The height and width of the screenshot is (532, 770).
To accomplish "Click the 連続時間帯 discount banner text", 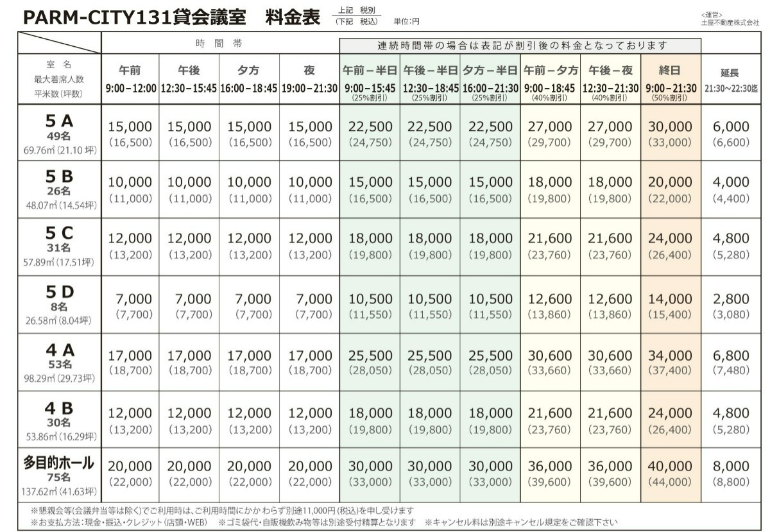I will pyautogui.click(x=518, y=45).
